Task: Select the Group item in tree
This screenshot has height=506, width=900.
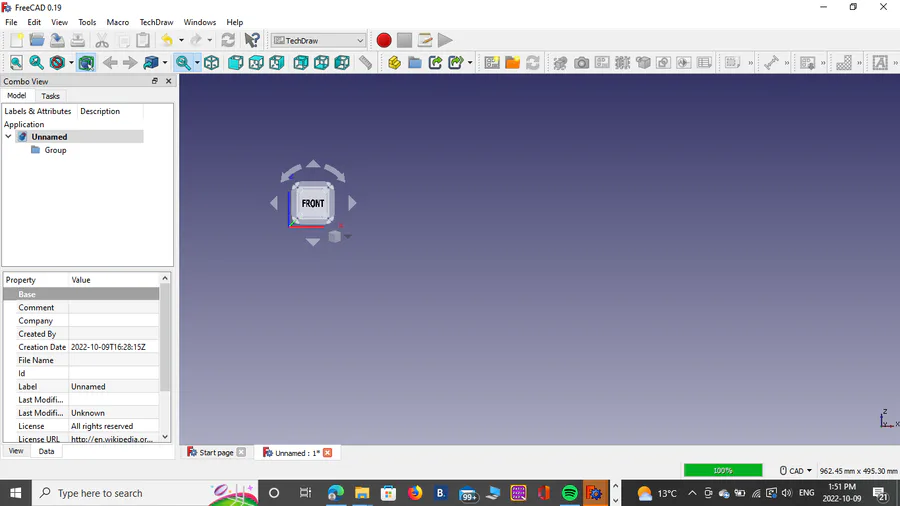Action: (55, 150)
